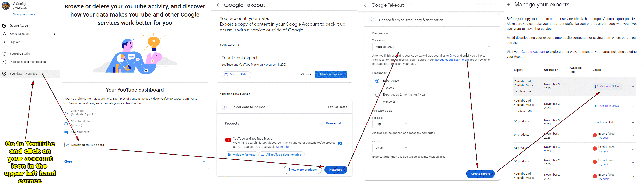Click the storage quota link
This screenshot has height=188, width=644.
point(443,60)
